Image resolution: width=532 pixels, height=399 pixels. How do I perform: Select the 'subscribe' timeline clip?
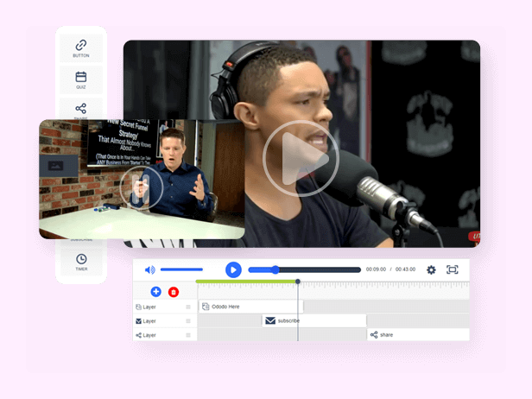pos(314,320)
